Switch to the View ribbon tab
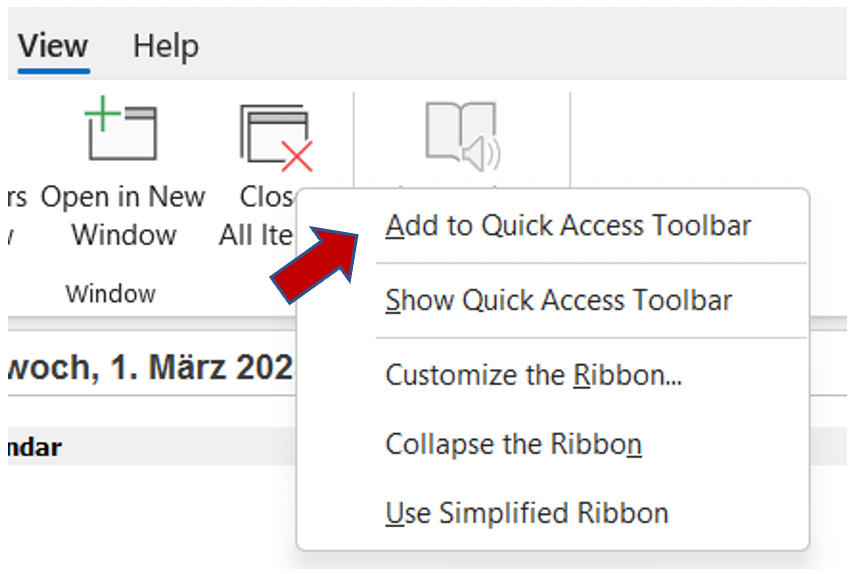The height and width of the screenshot is (574, 852). point(53,46)
